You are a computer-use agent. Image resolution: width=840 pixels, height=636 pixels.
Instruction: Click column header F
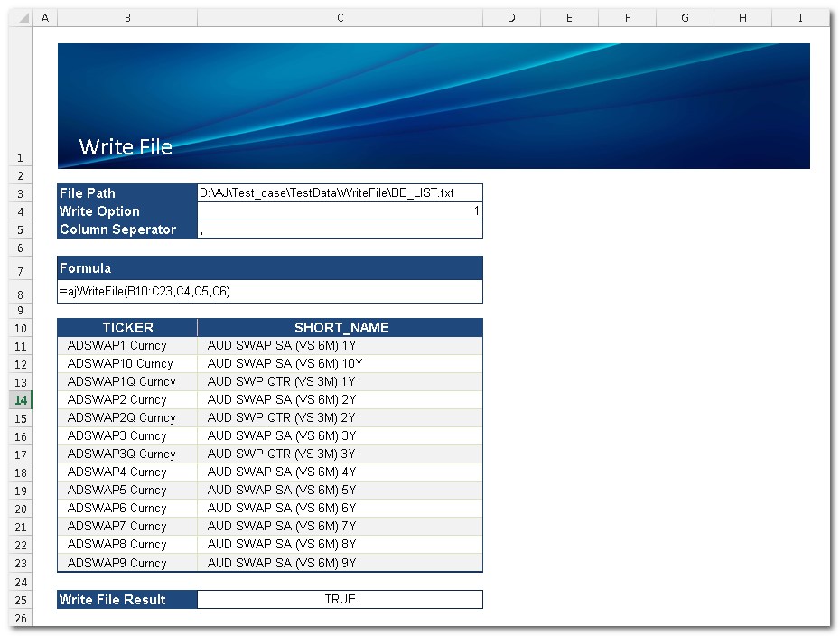tap(627, 17)
